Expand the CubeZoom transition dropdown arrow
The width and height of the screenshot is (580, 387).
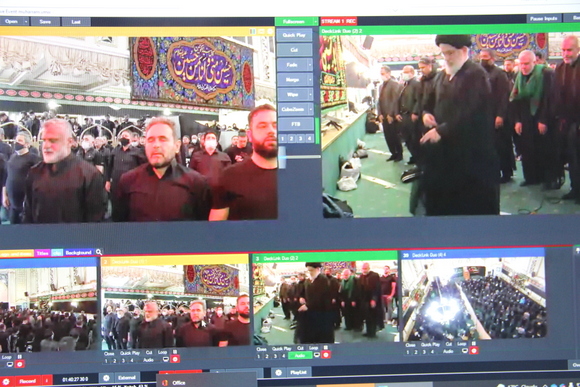click(x=310, y=110)
